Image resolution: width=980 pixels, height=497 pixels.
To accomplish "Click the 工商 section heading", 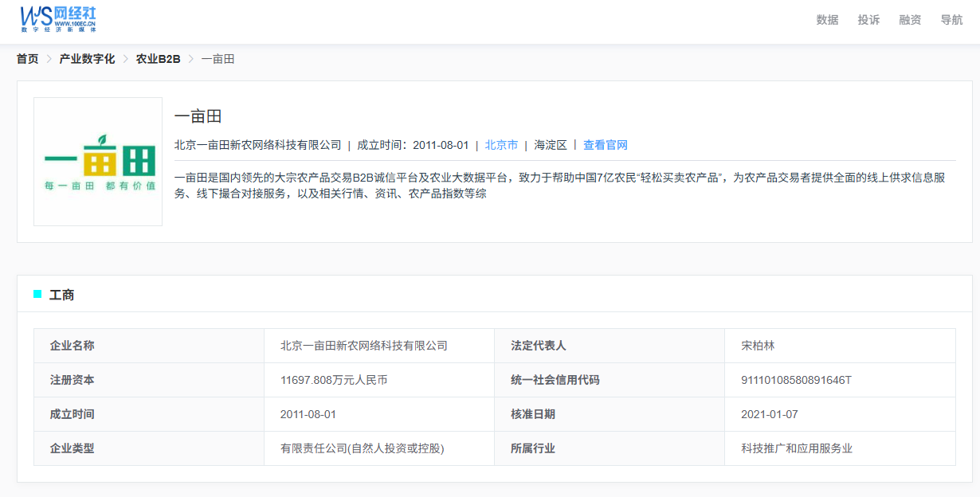I will click(62, 295).
